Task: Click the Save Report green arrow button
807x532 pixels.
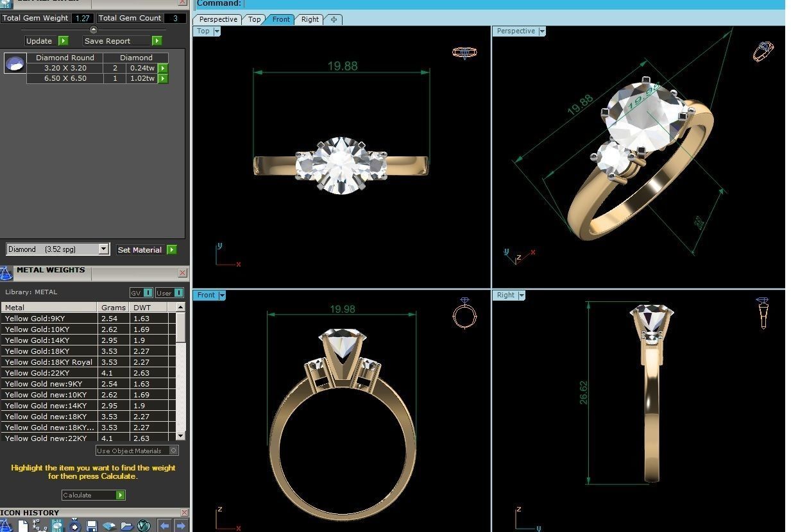Action: coord(157,41)
